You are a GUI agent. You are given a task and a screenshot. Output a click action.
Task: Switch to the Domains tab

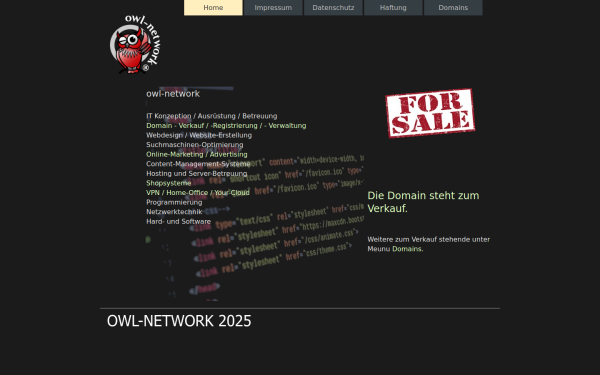453,8
